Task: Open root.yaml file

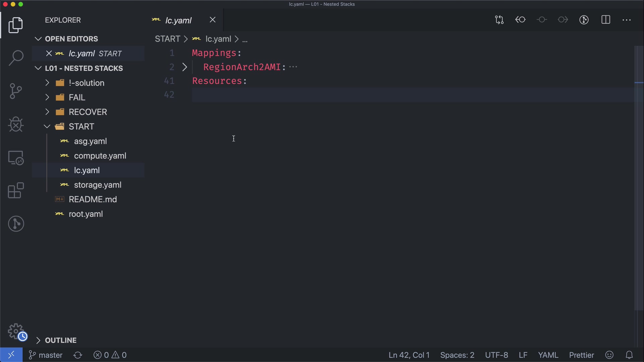Action: tap(86, 214)
